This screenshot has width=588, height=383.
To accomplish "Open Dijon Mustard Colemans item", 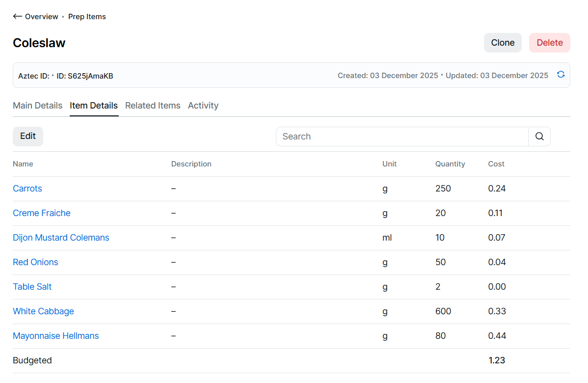I will [61, 238].
